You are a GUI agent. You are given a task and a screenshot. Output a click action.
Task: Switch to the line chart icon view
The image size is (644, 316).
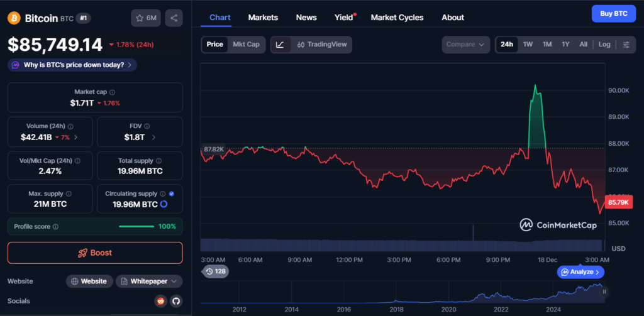click(280, 45)
